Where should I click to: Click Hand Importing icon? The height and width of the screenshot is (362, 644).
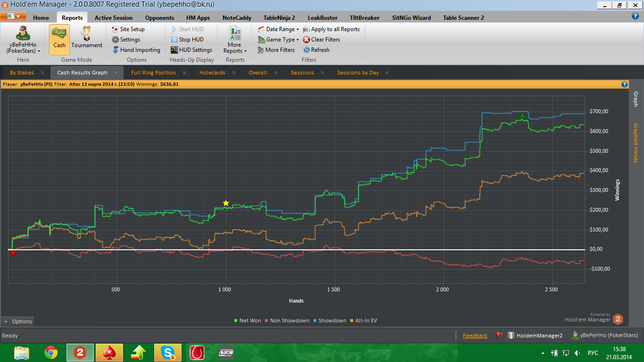[116, 50]
